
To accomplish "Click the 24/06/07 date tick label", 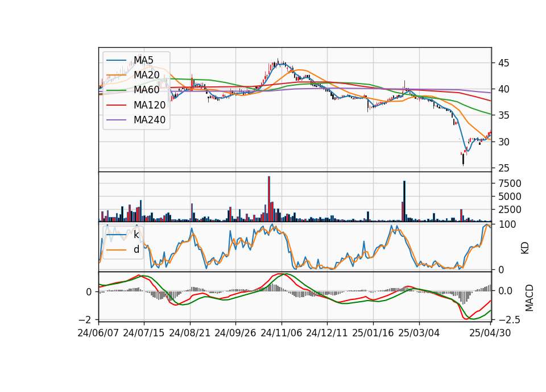I will click(98, 333).
